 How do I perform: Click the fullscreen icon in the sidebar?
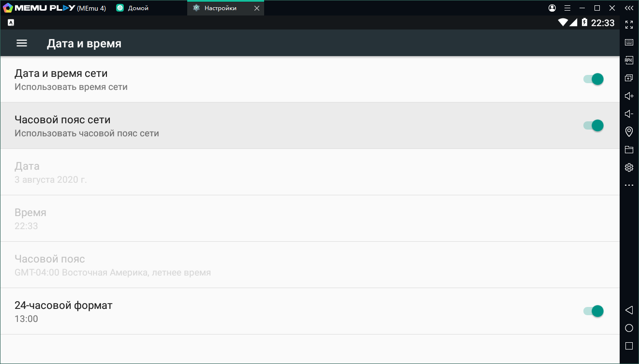[629, 25]
